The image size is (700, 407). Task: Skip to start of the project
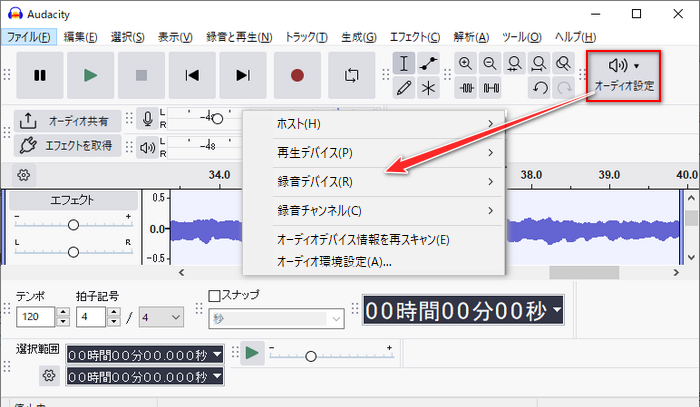[x=192, y=75]
